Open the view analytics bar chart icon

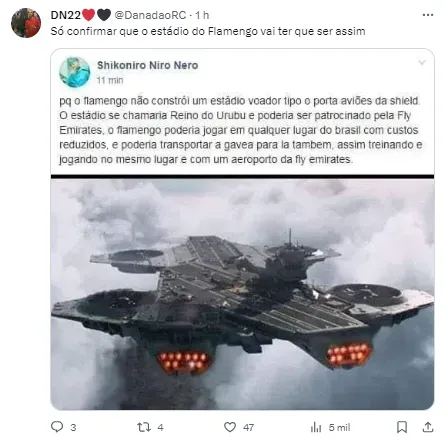316,427
